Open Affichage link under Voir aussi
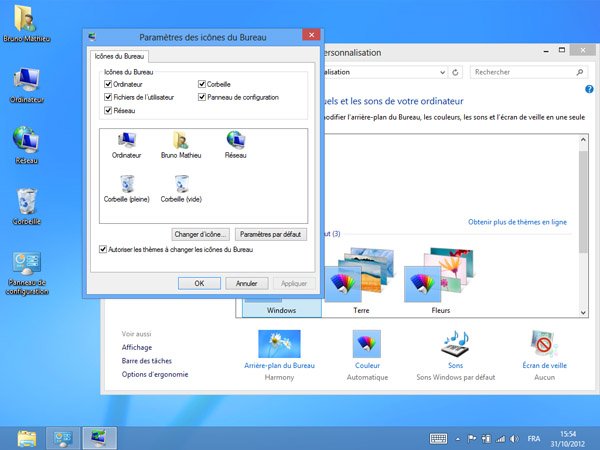Viewport: 600px width, 450px height. point(137,347)
